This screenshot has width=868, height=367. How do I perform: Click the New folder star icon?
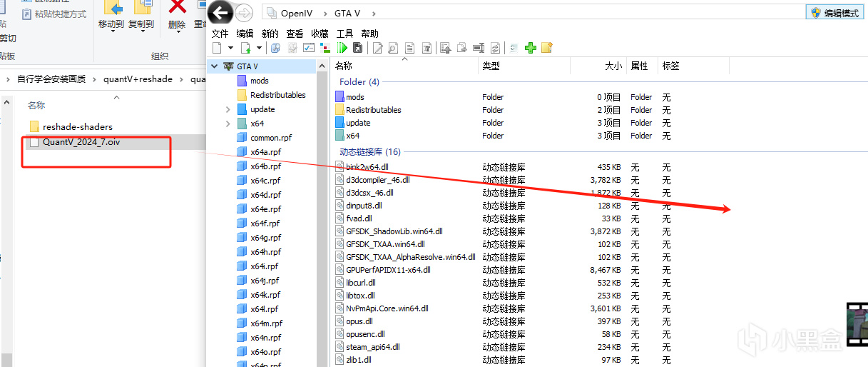[x=547, y=48]
